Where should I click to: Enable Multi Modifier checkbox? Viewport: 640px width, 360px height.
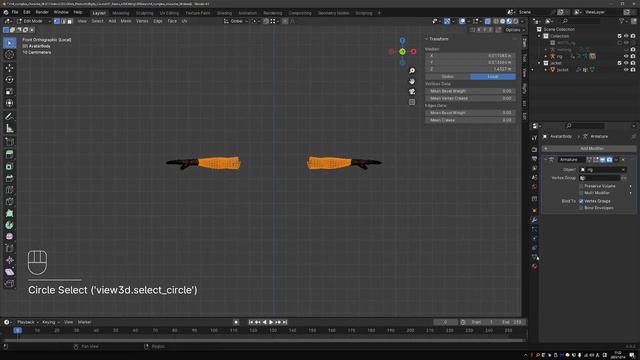pyautogui.click(x=581, y=193)
